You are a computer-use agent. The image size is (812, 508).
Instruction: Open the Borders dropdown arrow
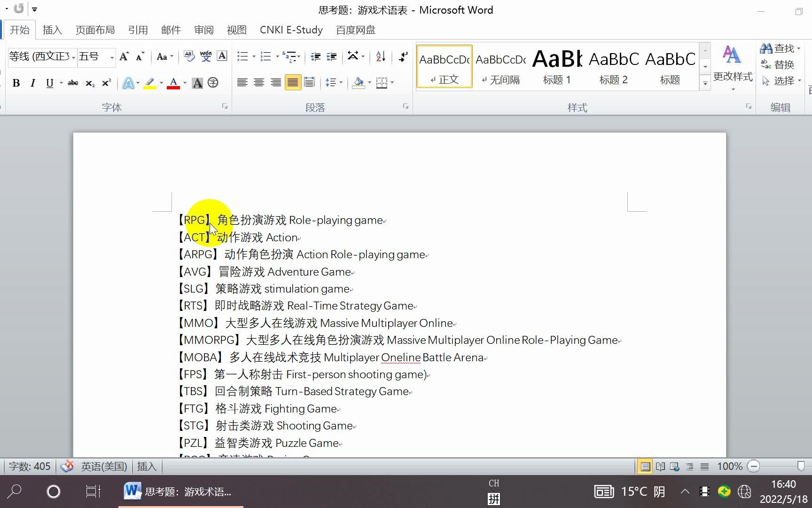click(392, 83)
